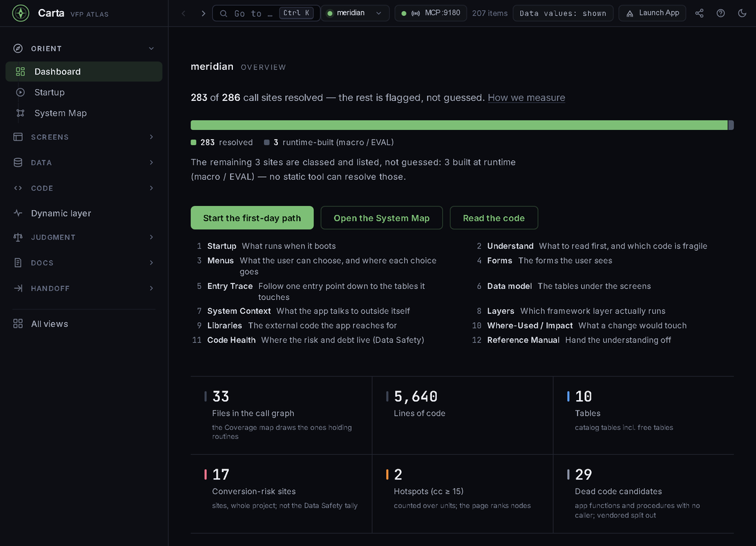
Task: Expand the Docs section chevron
Action: [x=151, y=263]
